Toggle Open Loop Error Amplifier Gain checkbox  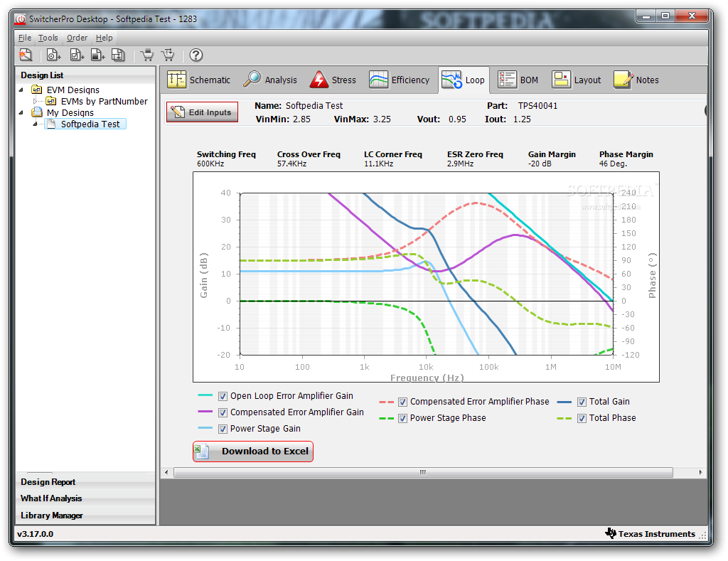pyautogui.click(x=223, y=396)
